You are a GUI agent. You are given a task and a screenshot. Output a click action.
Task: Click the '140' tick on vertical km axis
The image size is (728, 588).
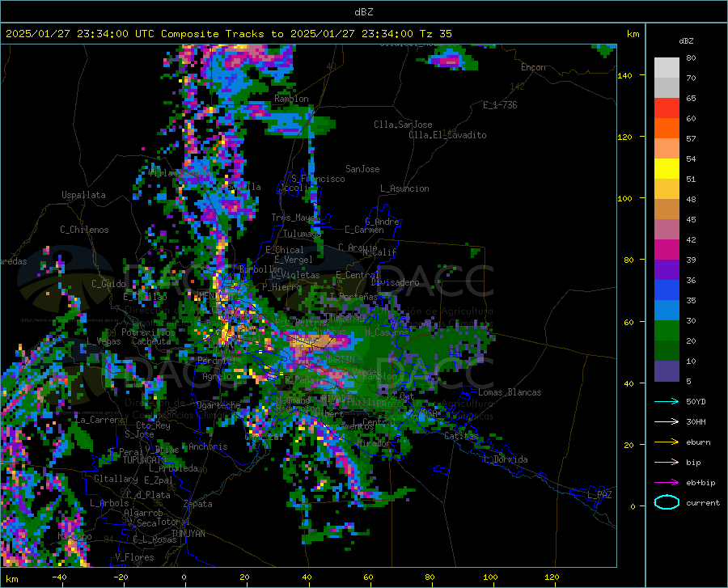pyautogui.click(x=624, y=76)
